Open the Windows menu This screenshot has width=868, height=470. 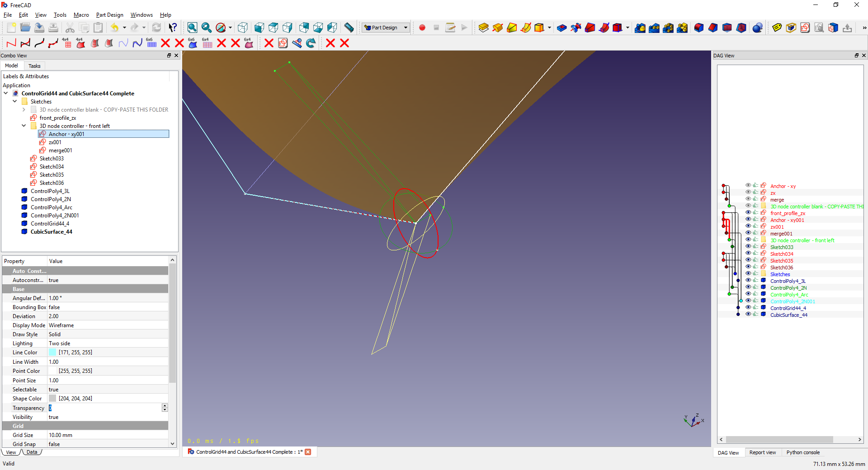142,15
